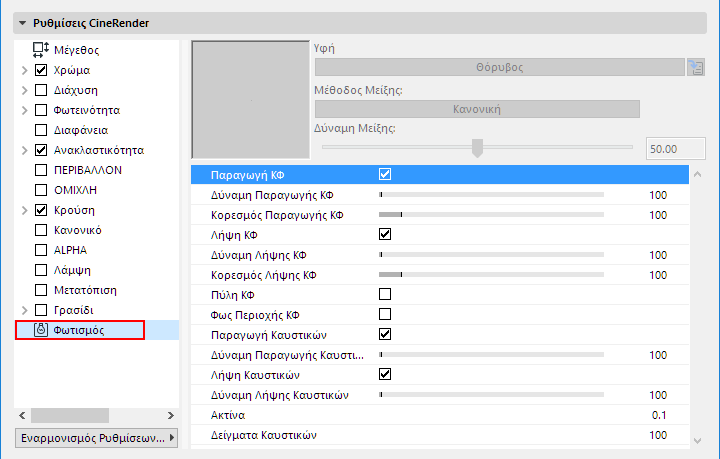Open the Εναρμονισμός Ρυθμίσεων menu button
The height and width of the screenshot is (459, 720).
pos(96,438)
